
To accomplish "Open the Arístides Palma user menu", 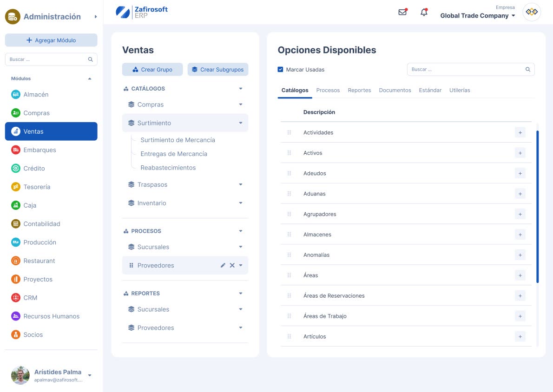I will [90, 375].
